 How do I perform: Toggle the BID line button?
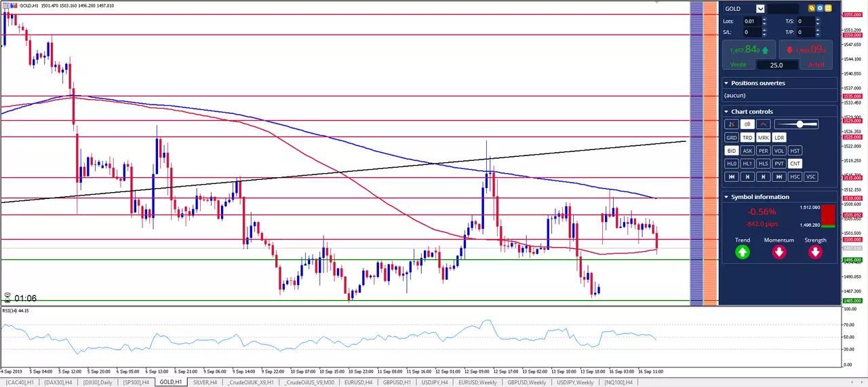click(731, 151)
